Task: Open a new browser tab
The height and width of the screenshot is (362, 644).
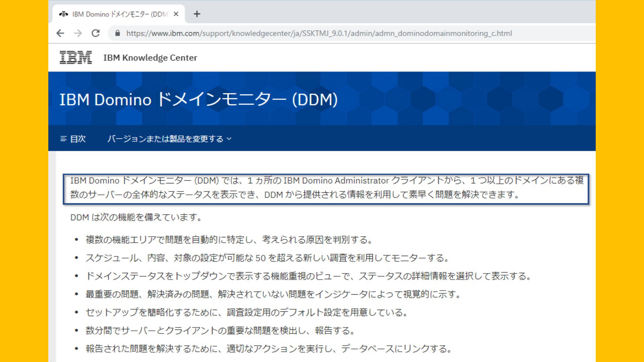Action: (x=197, y=14)
